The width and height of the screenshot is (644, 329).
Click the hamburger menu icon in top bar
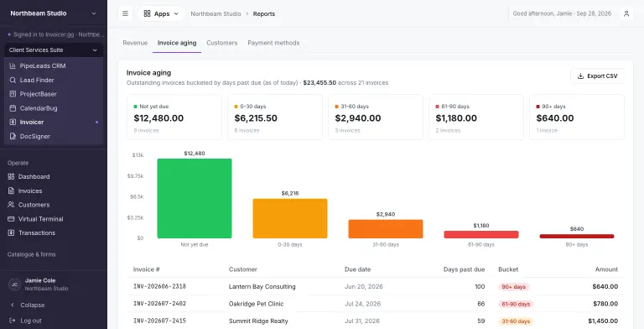(125, 13)
